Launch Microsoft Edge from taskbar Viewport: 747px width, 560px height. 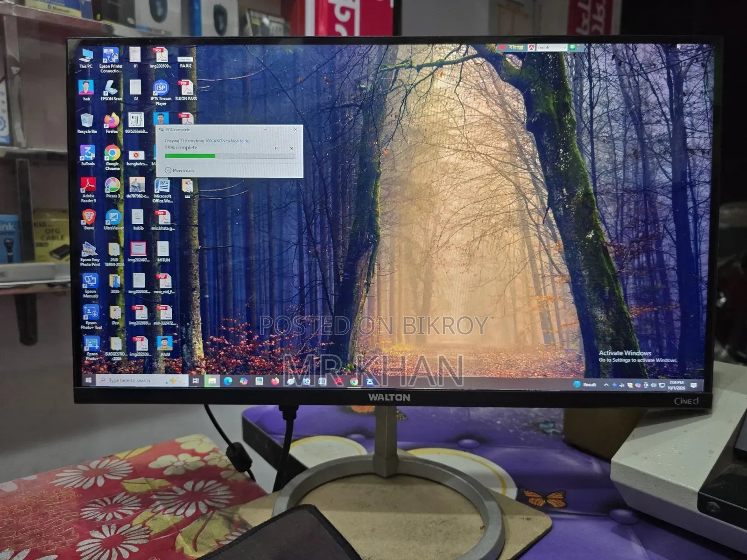(228, 381)
